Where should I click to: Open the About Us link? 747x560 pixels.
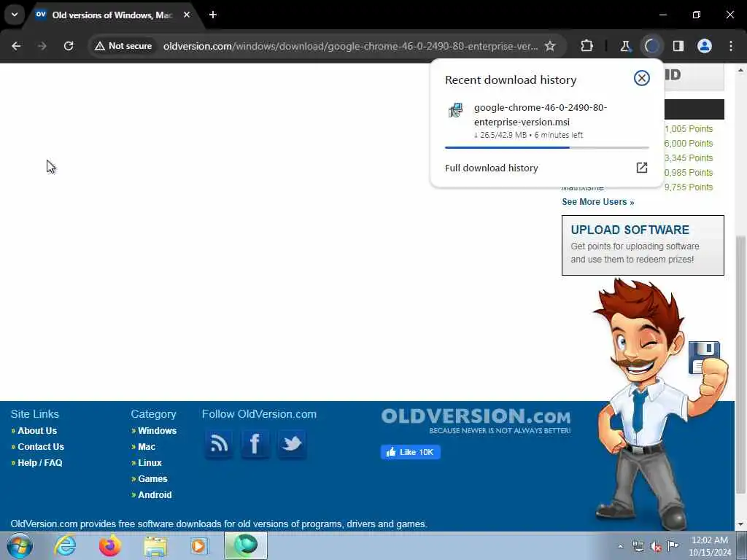(37, 430)
